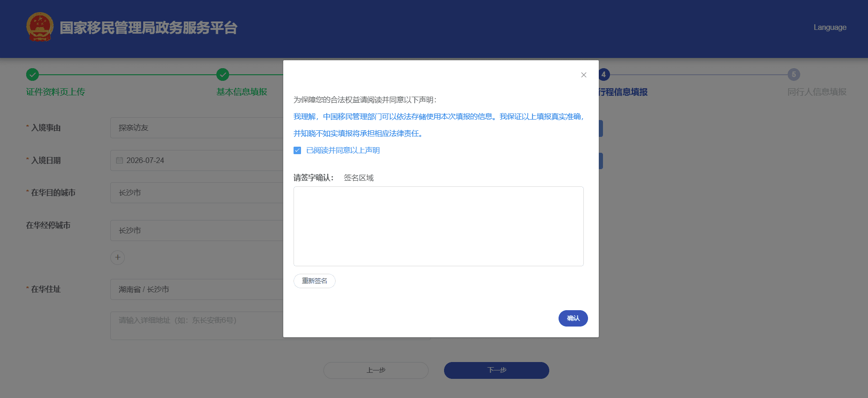Go to 基本信息填报 step label
Viewport: 868px width, 398px height.
[x=242, y=92]
